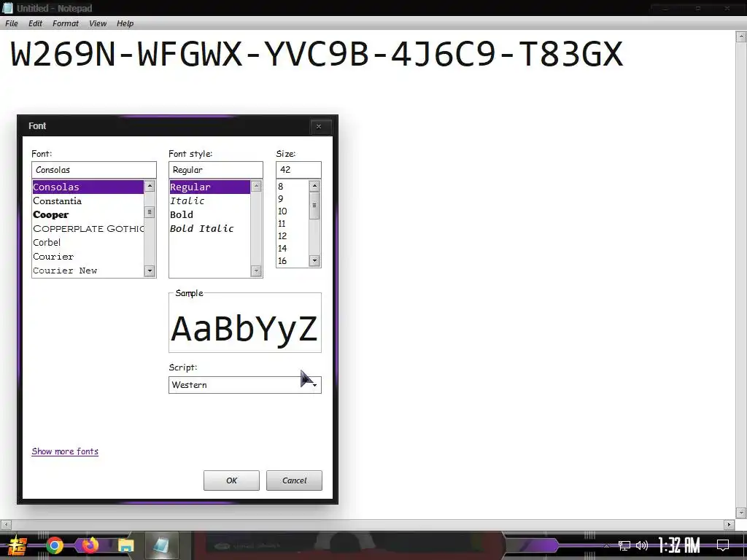Close the Notepad window
The image size is (747, 560).
click(727, 8)
